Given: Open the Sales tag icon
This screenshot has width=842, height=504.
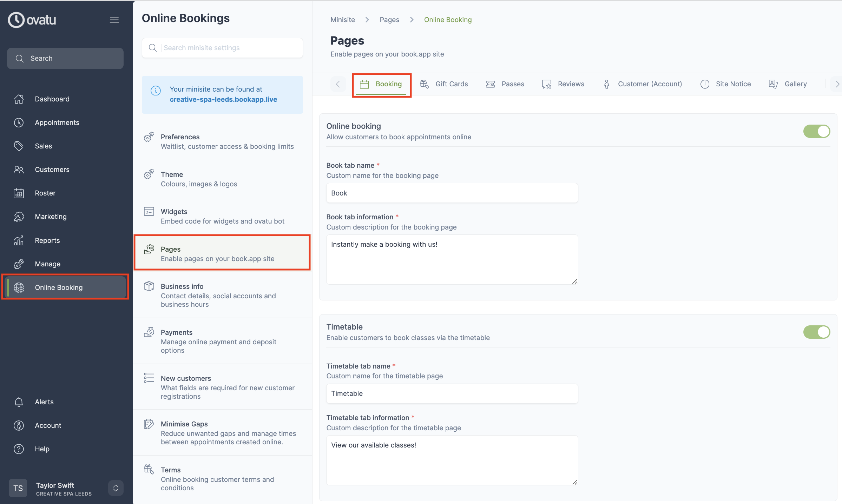Looking at the screenshot, I should click(19, 146).
